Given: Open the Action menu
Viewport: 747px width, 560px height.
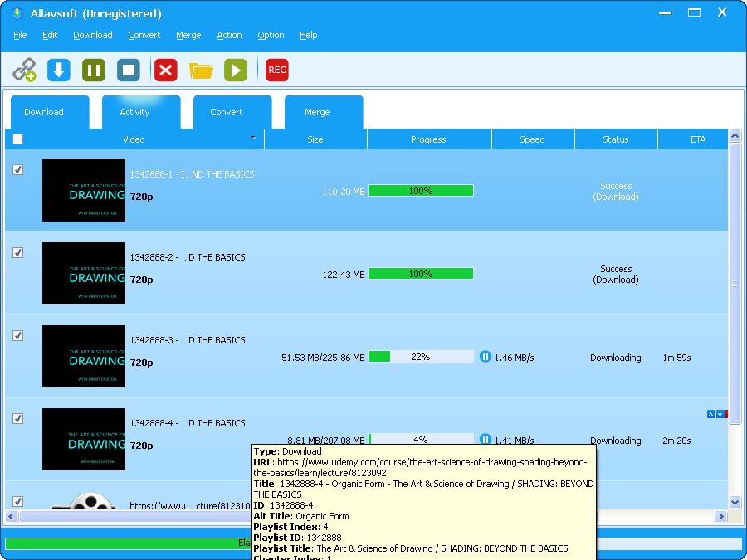Looking at the screenshot, I should [x=230, y=35].
